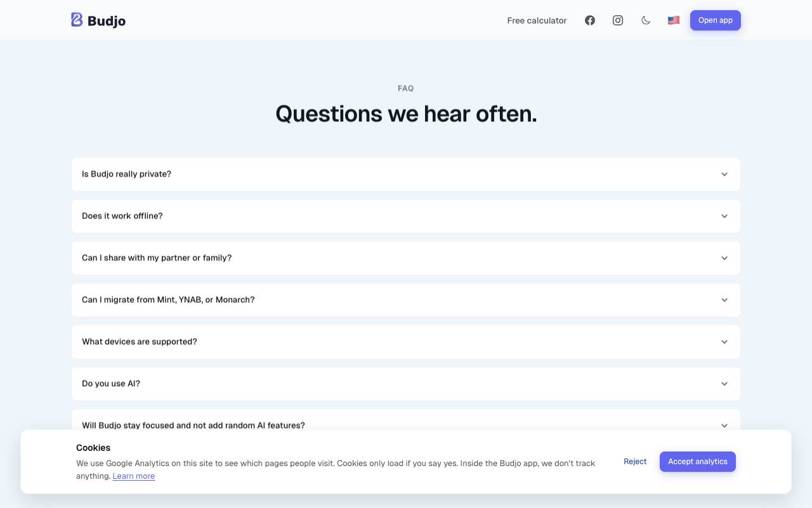812x508 pixels.
Task: Expand chevron for Will Budjo stay focused question
Action: (x=724, y=425)
